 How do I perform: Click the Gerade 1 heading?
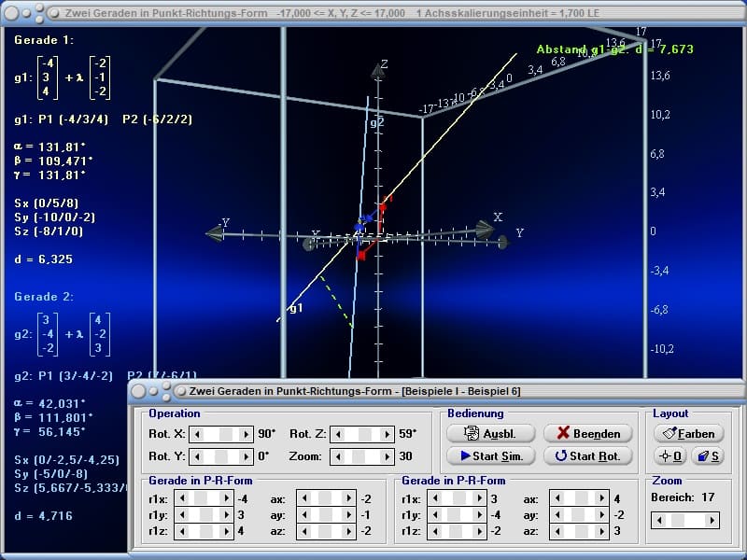tap(44, 40)
